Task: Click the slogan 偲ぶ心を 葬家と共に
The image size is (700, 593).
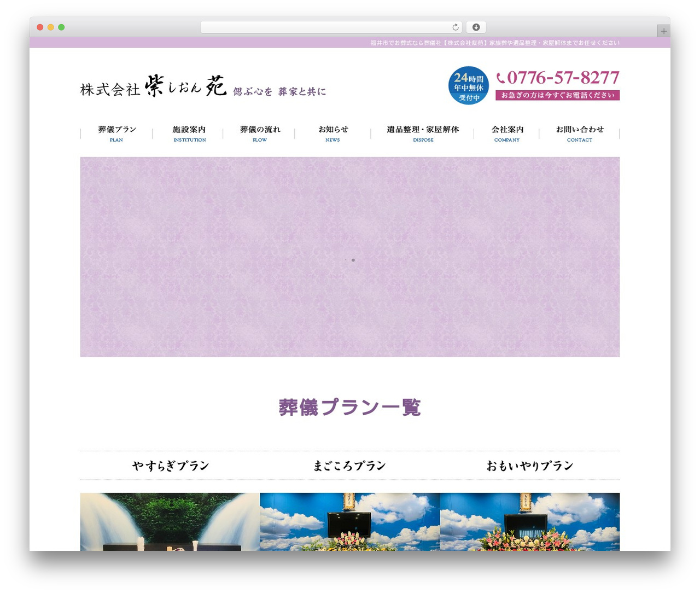Action: 279,91
